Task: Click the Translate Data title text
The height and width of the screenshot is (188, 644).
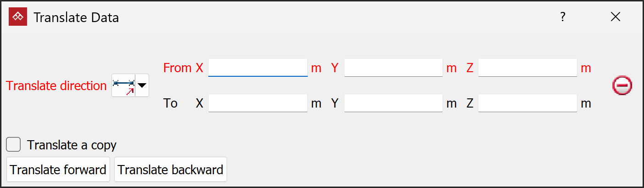Action: pos(76,17)
